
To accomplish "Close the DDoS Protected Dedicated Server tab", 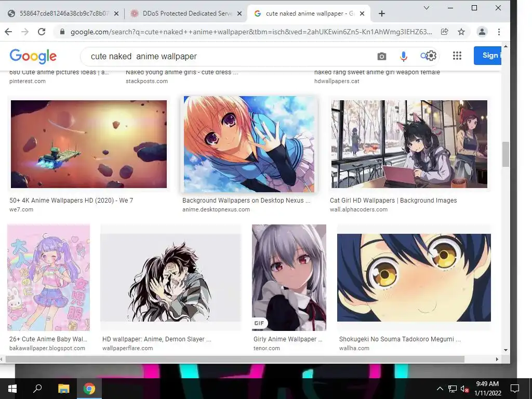I will pyautogui.click(x=240, y=14).
